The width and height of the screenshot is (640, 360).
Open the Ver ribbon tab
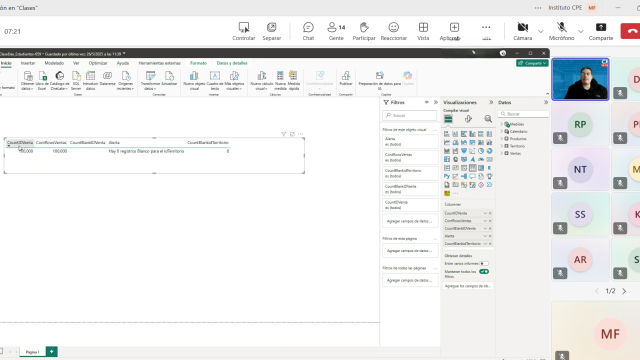click(76, 63)
